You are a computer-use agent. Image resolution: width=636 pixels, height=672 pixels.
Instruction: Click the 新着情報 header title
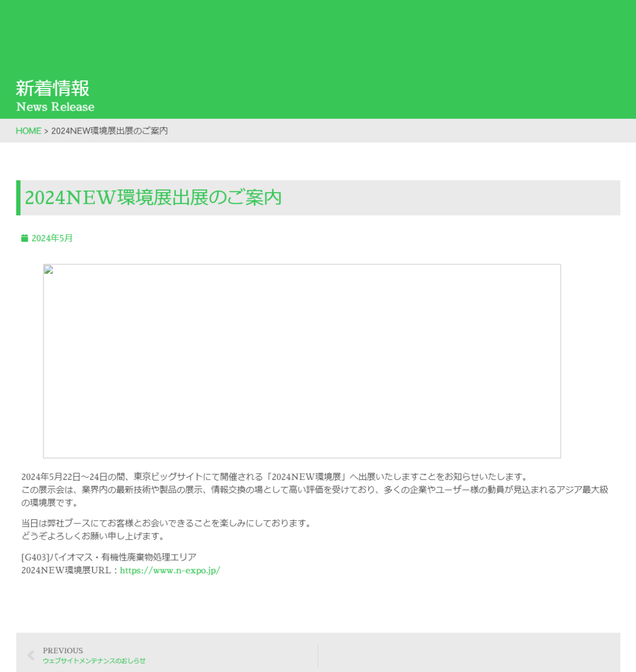pos(52,88)
